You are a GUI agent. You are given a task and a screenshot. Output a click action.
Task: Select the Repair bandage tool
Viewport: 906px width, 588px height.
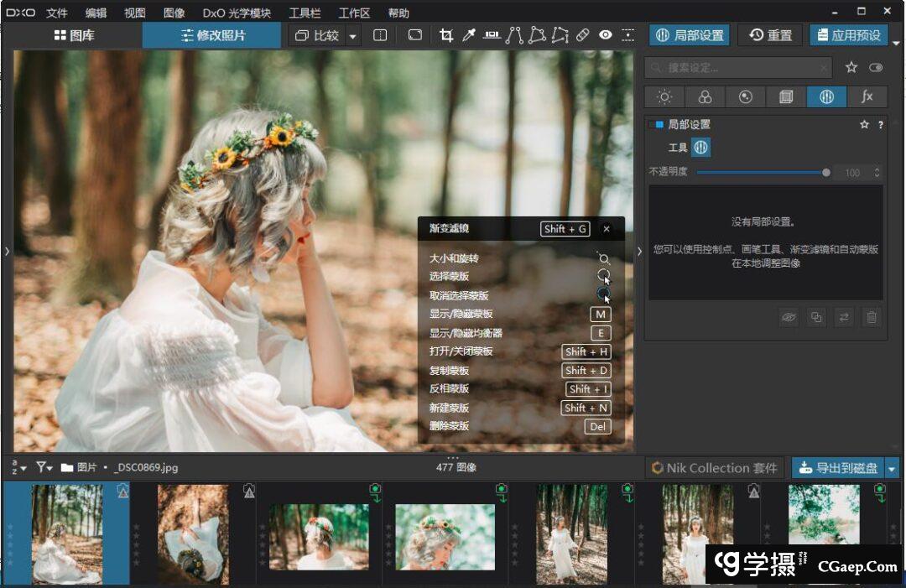(x=583, y=35)
